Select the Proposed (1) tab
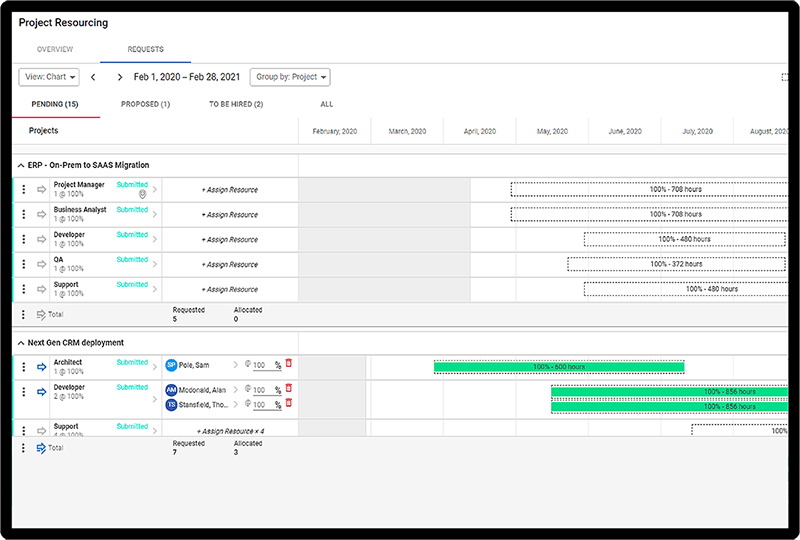Screen dimensions: 800x540 pos(145,104)
